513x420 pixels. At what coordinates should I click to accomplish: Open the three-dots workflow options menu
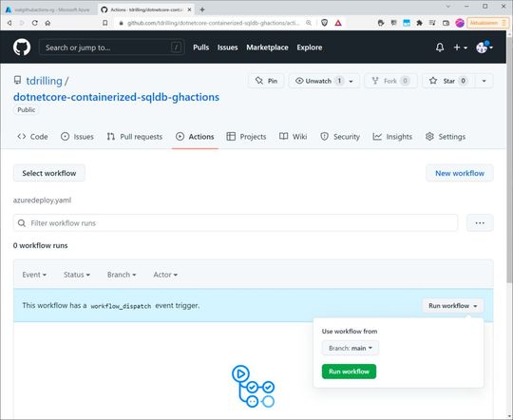tap(480, 223)
